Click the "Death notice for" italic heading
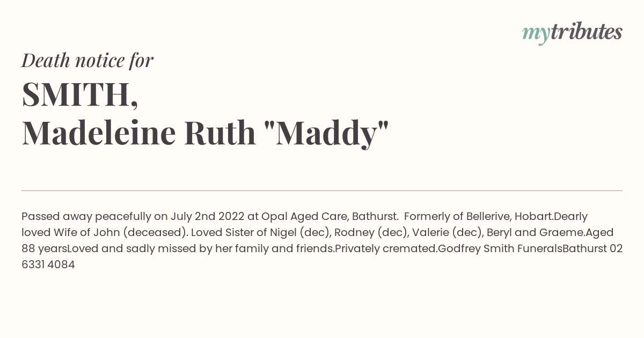The height and width of the screenshot is (338, 644). tap(87, 60)
